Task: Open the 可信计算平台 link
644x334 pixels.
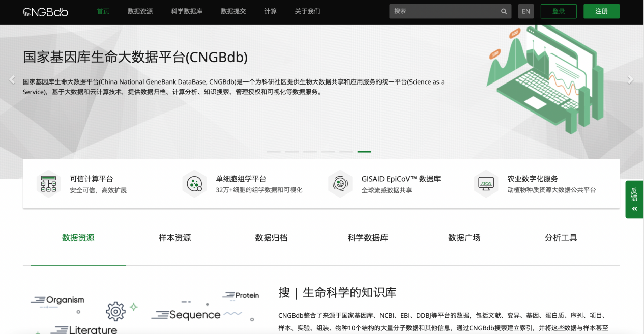Action: tap(92, 179)
